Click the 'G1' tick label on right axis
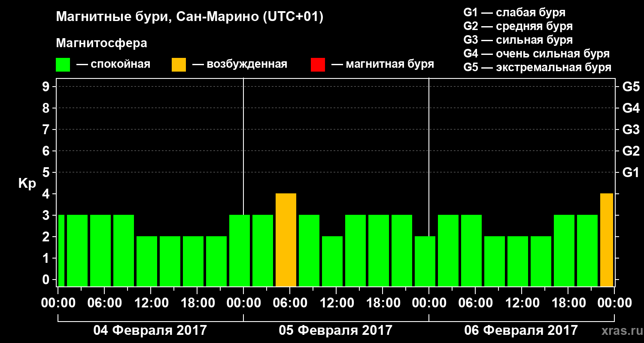 tap(631, 172)
